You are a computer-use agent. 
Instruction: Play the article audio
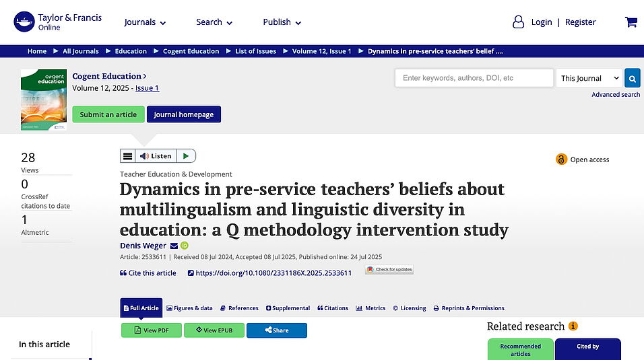click(x=187, y=156)
